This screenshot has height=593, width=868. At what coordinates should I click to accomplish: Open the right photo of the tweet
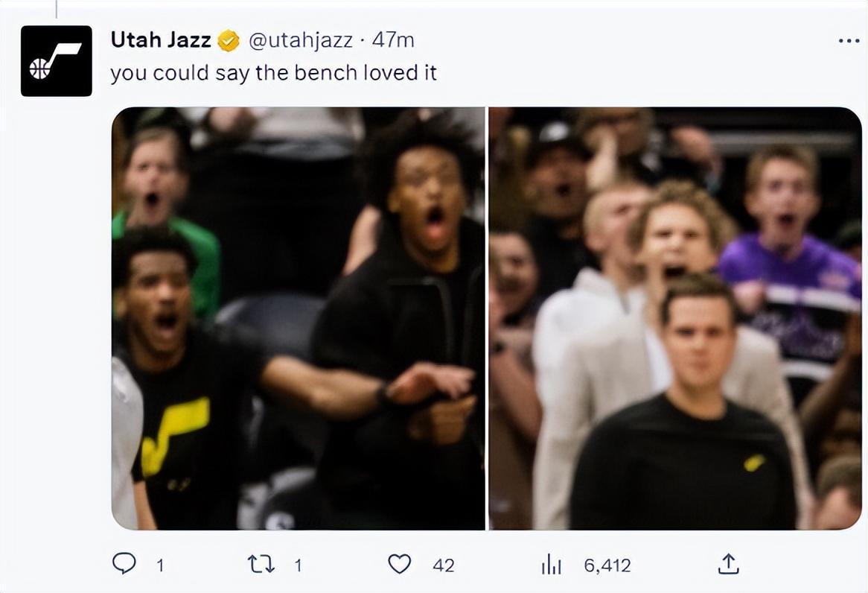(x=674, y=318)
